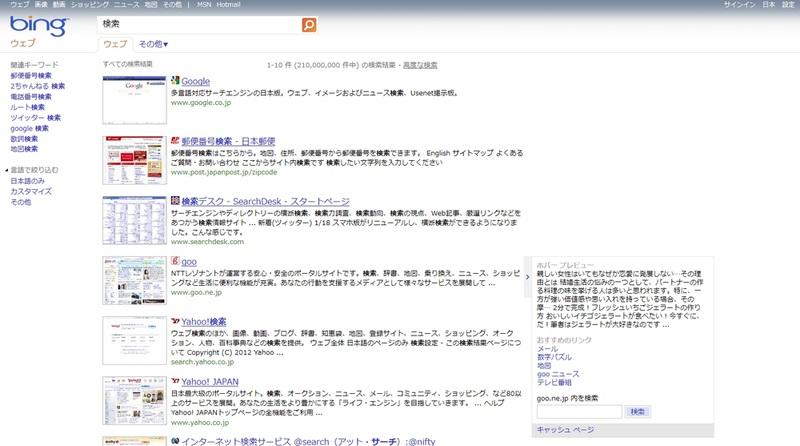The width and height of the screenshot is (800, 446).
Task: Go to Hotmail in the top bar
Action: click(x=228, y=5)
